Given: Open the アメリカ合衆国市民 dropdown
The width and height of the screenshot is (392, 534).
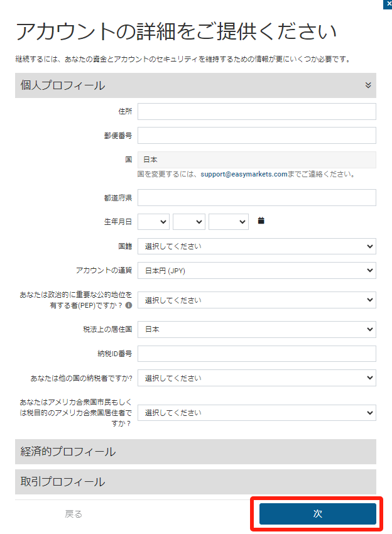Looking at the screenshot, I should pyautogui.click(x=257, y=413).
